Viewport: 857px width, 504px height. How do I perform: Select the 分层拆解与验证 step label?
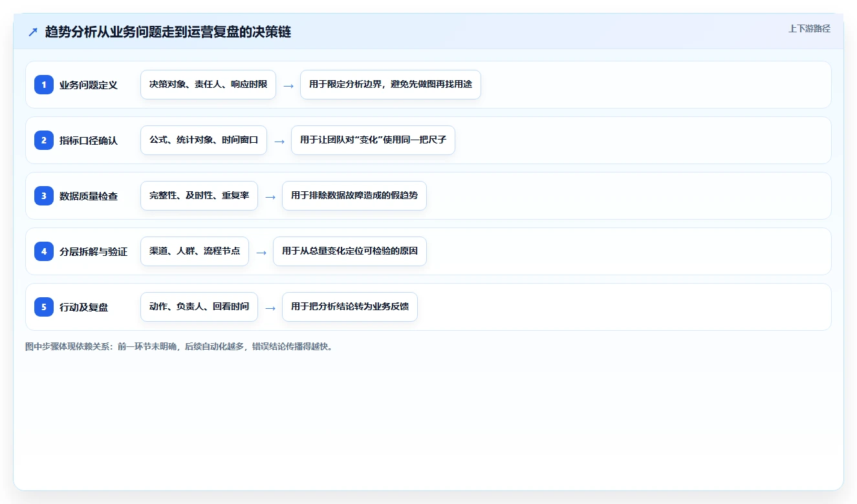click(x=94, y=251)
